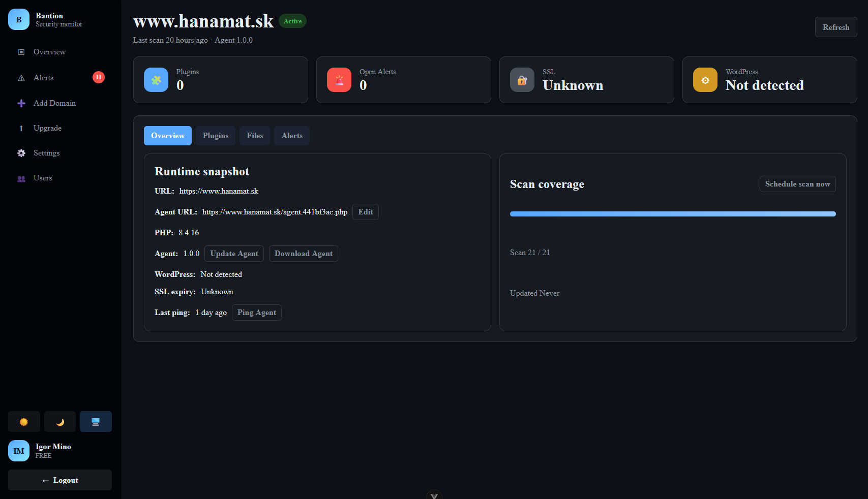
Task: Switch to the Files tab
Action: (x=255, y=136)
